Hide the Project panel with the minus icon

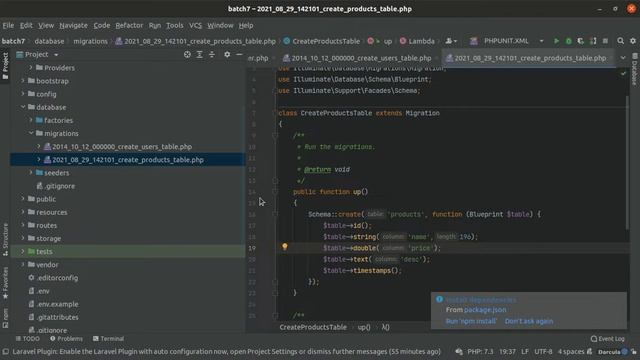tap(239, 54)
